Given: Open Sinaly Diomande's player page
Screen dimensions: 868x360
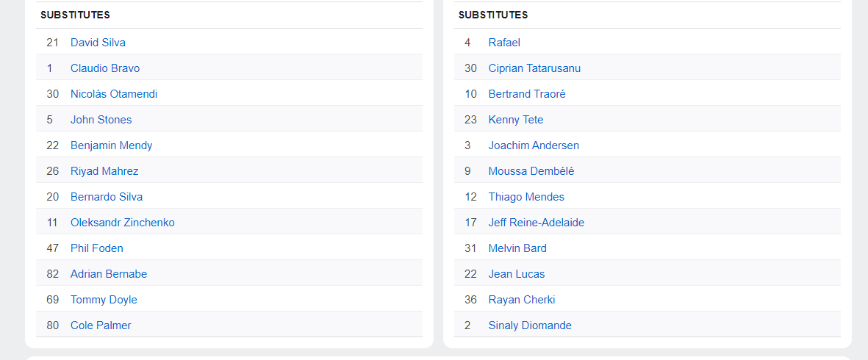Looking at the screenshot, I should [530, 325].
